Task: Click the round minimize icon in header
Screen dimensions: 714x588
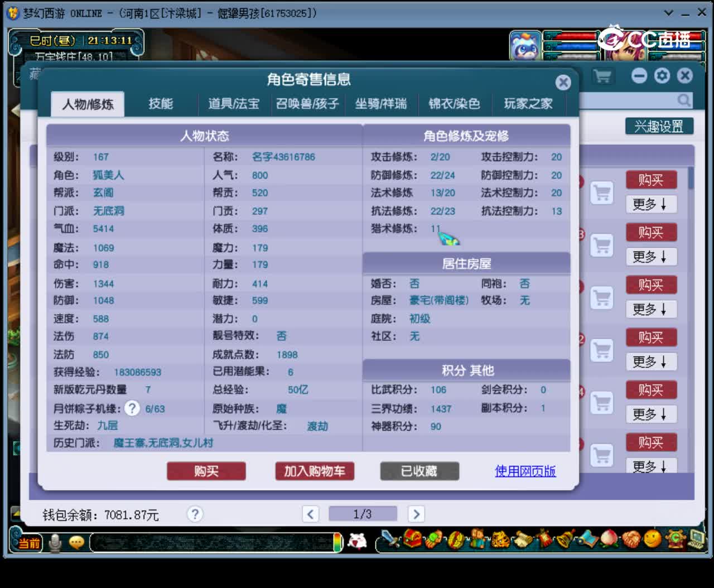Action: pos(639,76)
